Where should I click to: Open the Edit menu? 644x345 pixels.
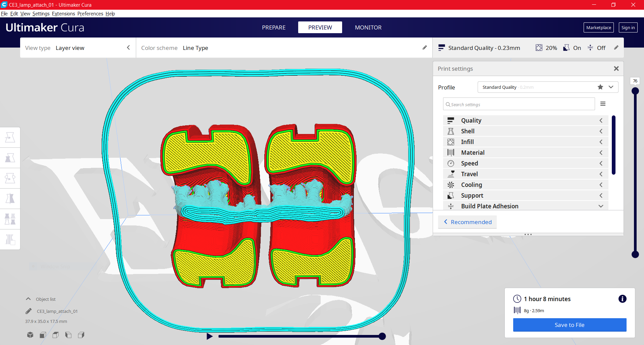(14, 14)
